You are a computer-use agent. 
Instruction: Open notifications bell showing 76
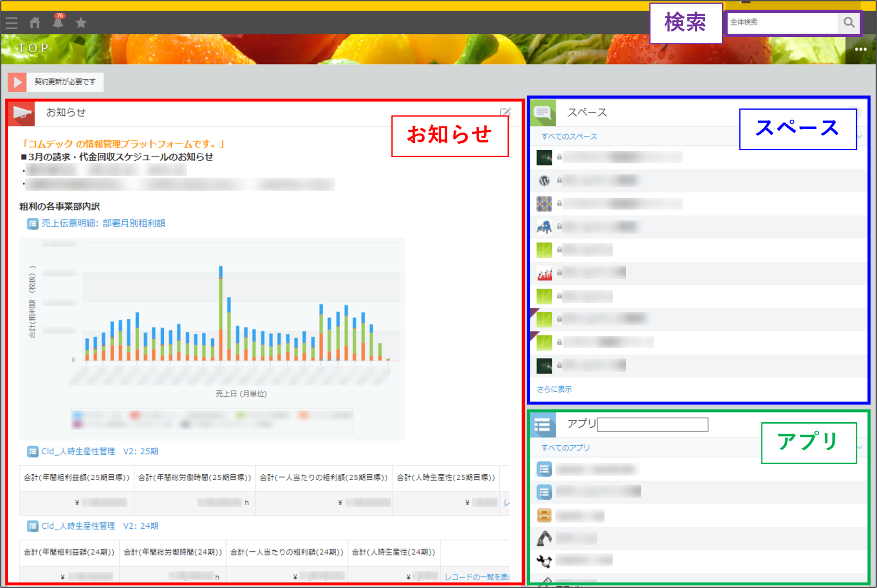pyautogui.click(x=58, y=21)
